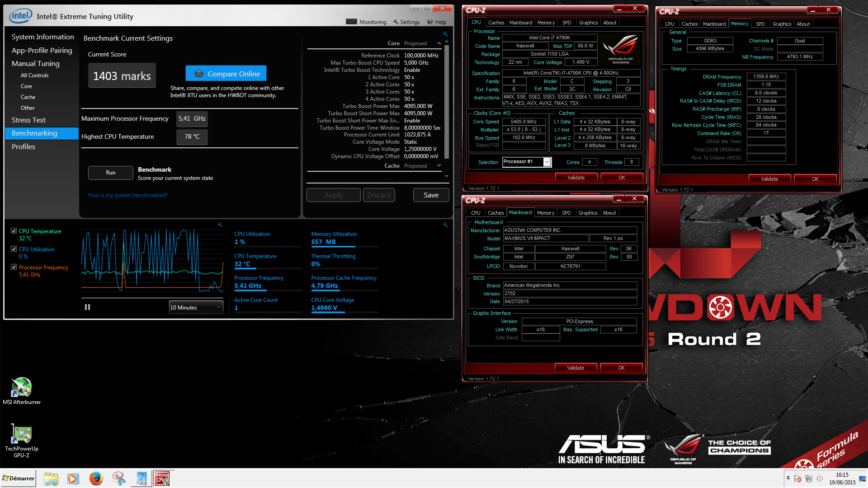Pause the monitoring graph

tap(87, 307)
